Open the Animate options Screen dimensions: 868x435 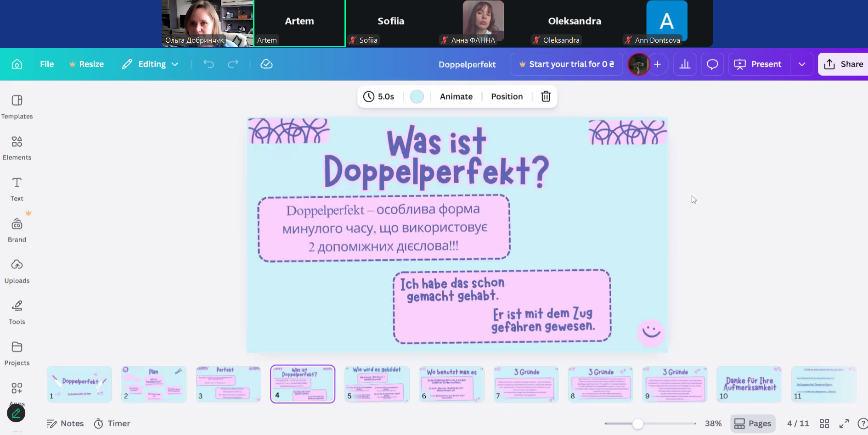[x=456, y=96]
